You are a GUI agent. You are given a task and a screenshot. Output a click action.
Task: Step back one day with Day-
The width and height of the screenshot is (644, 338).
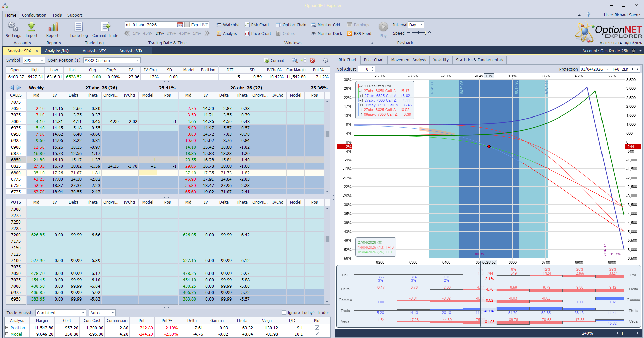click(160, 33)
